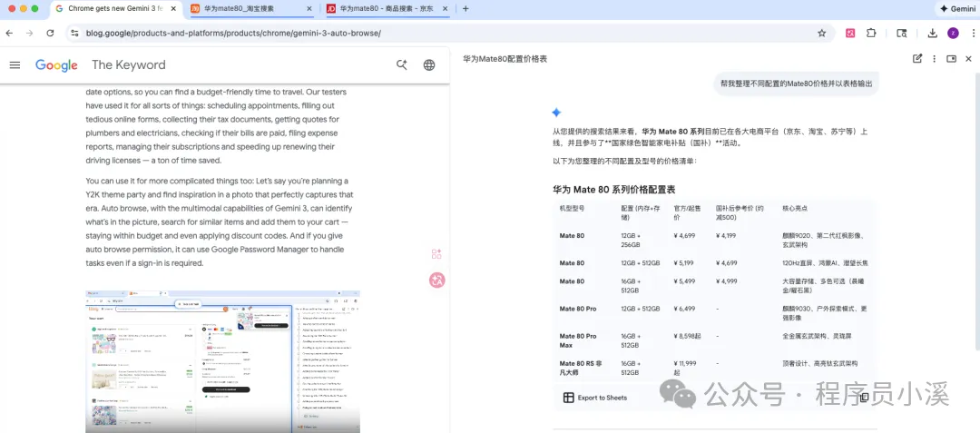Click the macOS green fullscreen window button
Image resolution: width=980 pixels, height=433 pixels.
35,9
